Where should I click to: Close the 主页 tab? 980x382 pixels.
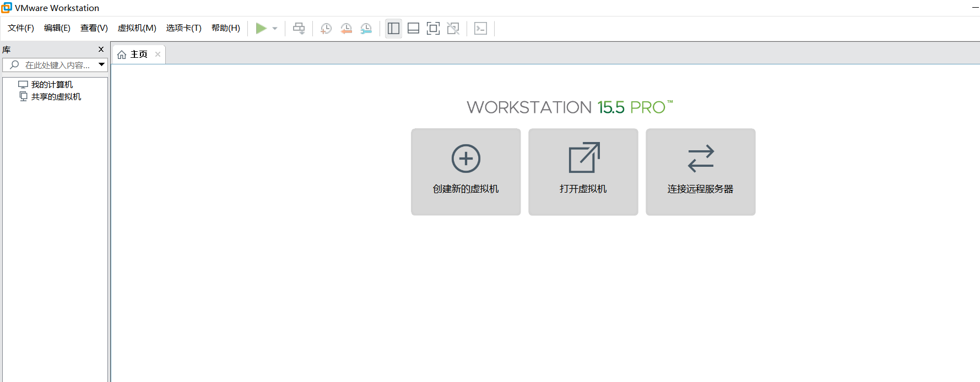point(158,54)
